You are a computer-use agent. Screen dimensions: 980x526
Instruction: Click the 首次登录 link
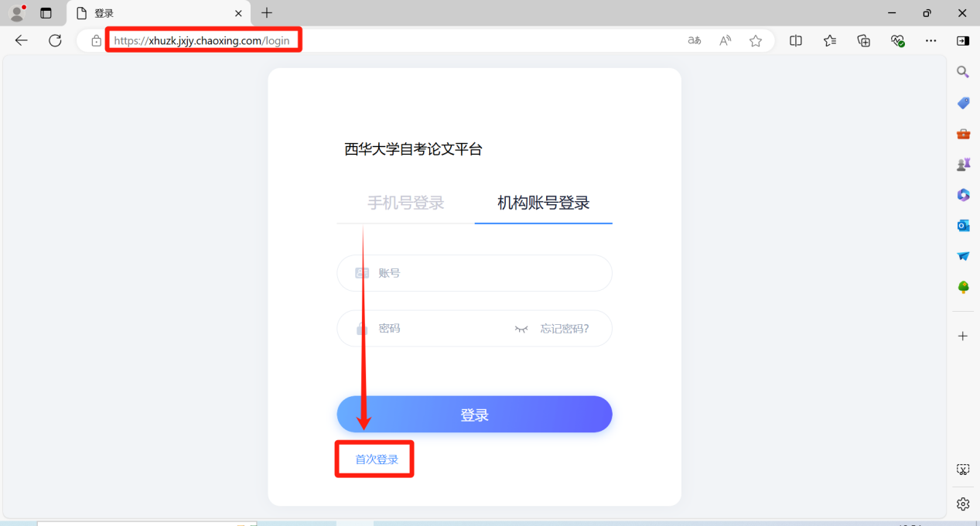point(377,459)
